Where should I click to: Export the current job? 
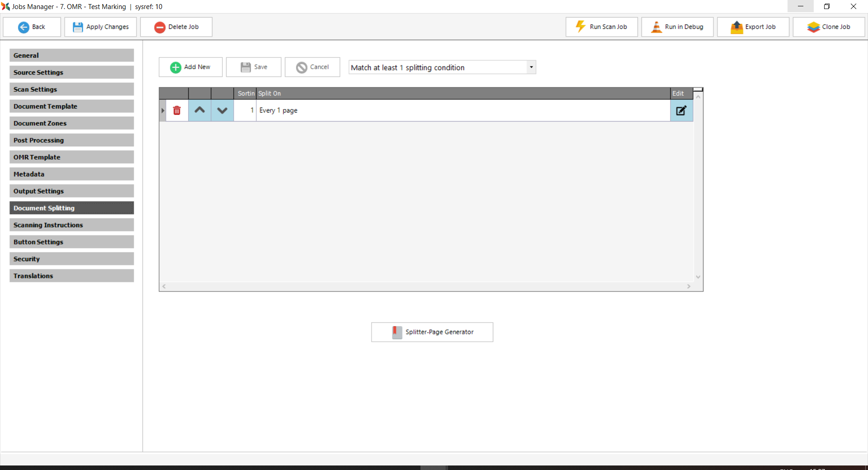coord(753,27)
